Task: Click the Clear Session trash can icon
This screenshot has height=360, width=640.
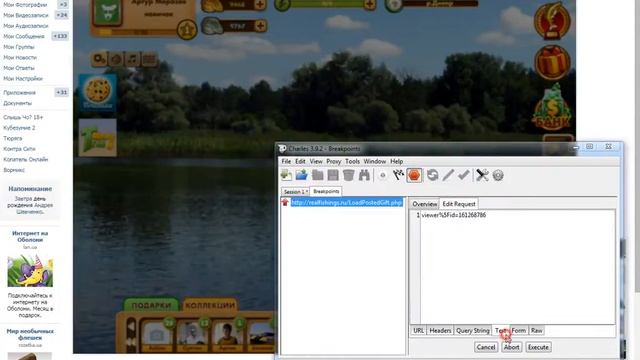Action: (349, 175)
